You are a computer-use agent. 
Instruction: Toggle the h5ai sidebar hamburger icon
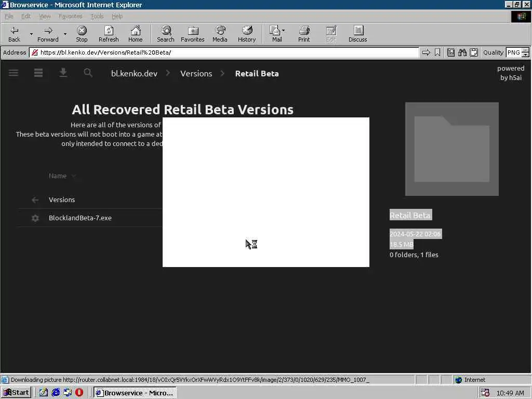[14, 73]
